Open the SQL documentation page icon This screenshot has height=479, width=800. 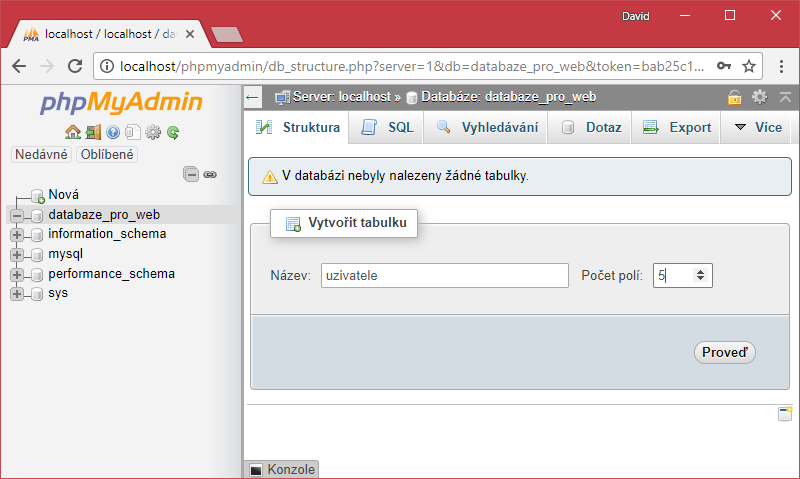click(x=133, y=133)
